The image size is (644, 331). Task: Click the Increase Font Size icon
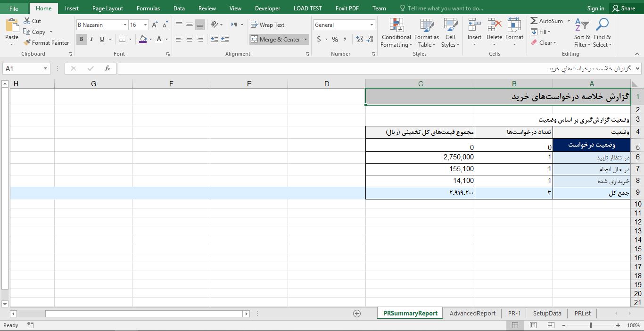click(155, 25)
